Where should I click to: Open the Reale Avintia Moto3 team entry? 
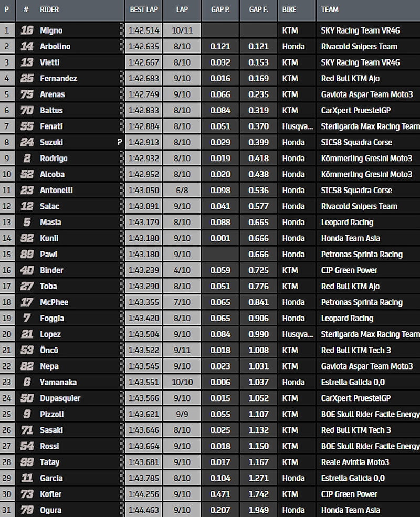(355, 462)
